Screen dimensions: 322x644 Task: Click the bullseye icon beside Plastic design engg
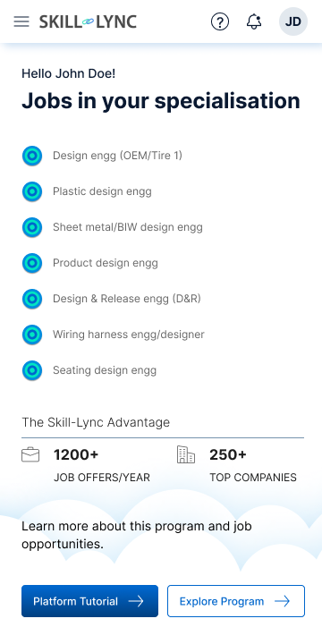[32, 191]
